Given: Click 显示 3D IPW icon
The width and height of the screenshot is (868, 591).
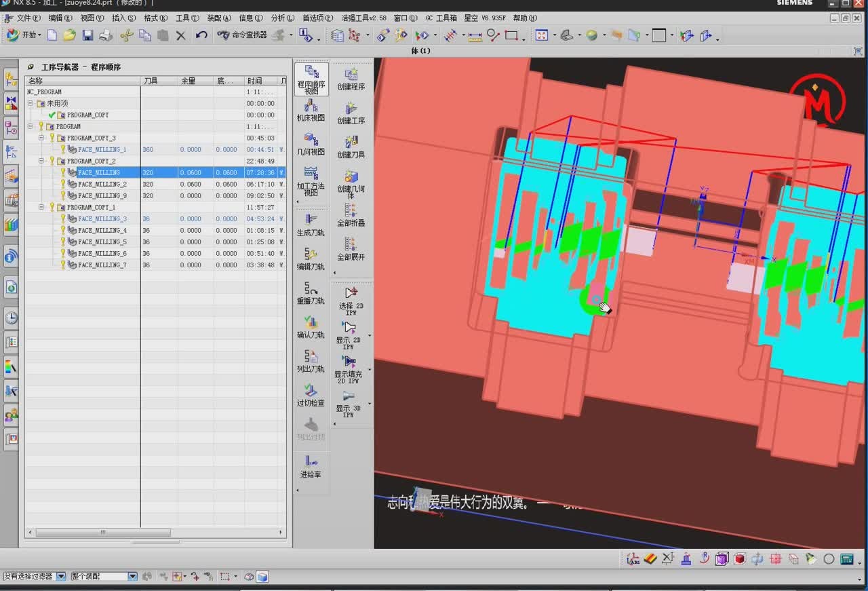Looking at the screenshot, I should point(349,403).
